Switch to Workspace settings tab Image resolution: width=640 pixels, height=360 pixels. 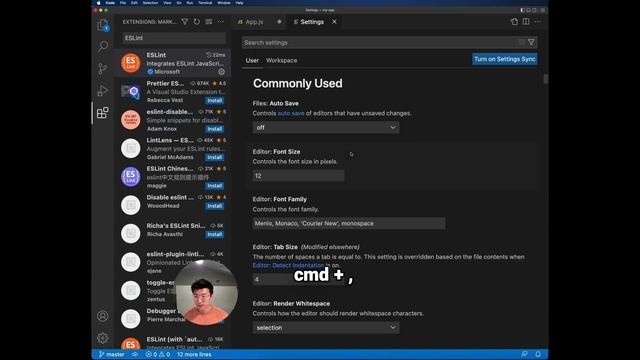click(281, 60)
